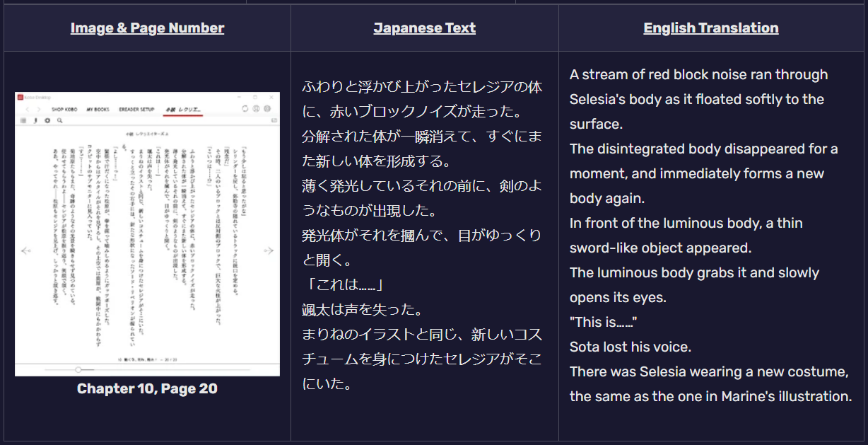Screen dimensions: 868x445
Task: Click the Japanese Text column header
Action: [425, 28]
